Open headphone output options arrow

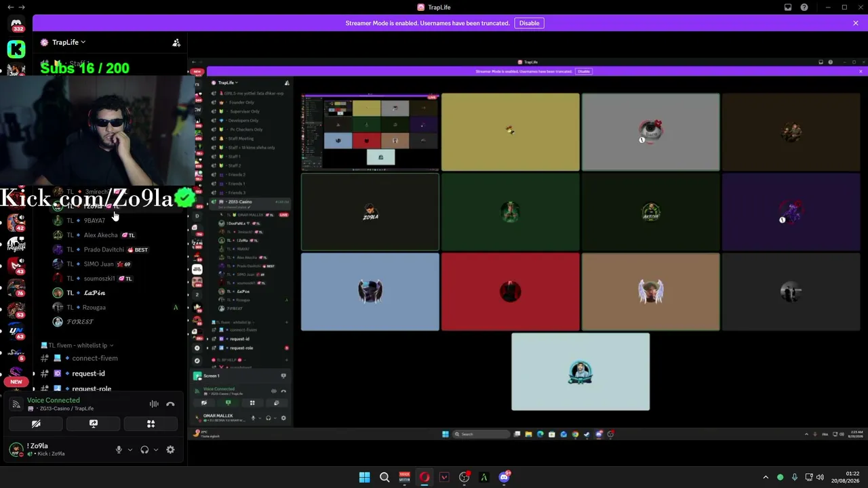(156, 449)
